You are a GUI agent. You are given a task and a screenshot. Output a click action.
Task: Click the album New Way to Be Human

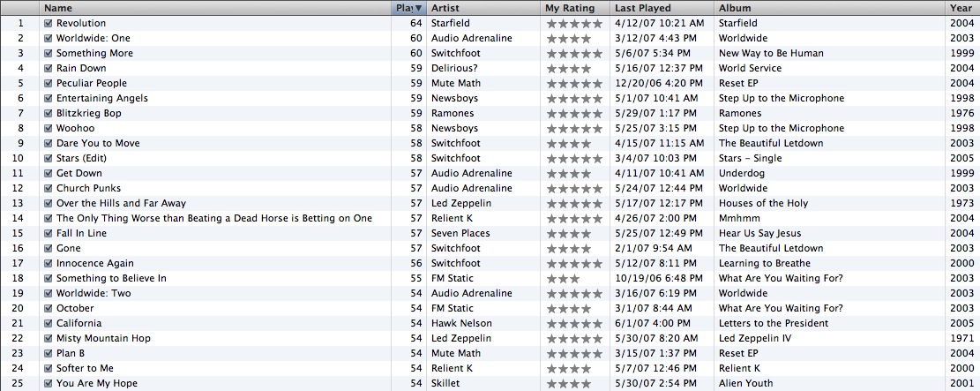coord(771,53)
